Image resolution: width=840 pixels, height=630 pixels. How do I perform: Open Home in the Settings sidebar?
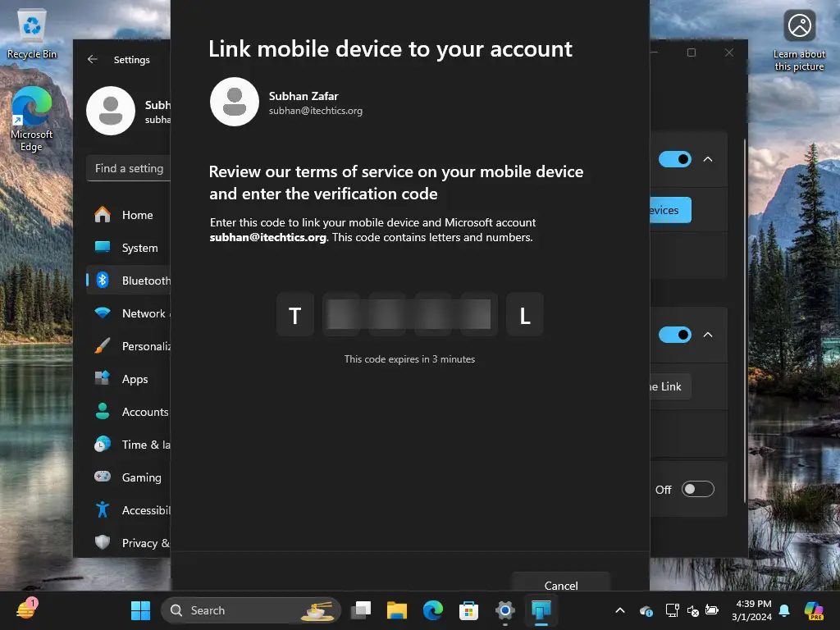click(x=129, y=215)
